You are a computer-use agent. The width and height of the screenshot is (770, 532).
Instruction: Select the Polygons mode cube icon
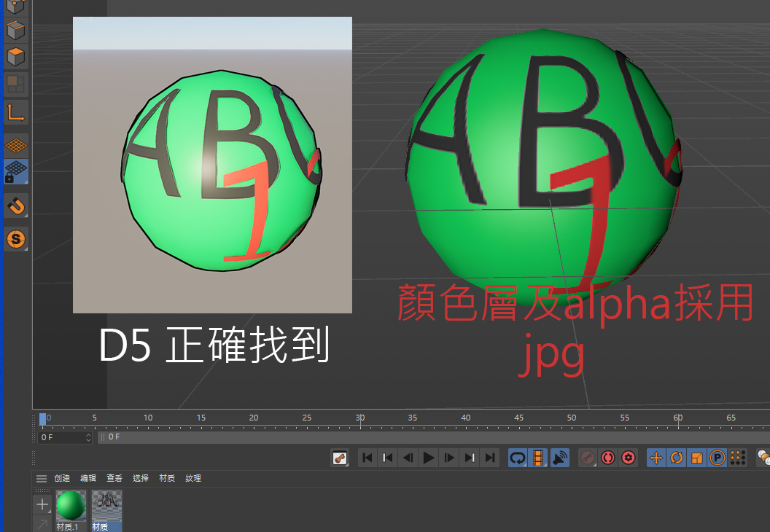click(x=15, y=56)
